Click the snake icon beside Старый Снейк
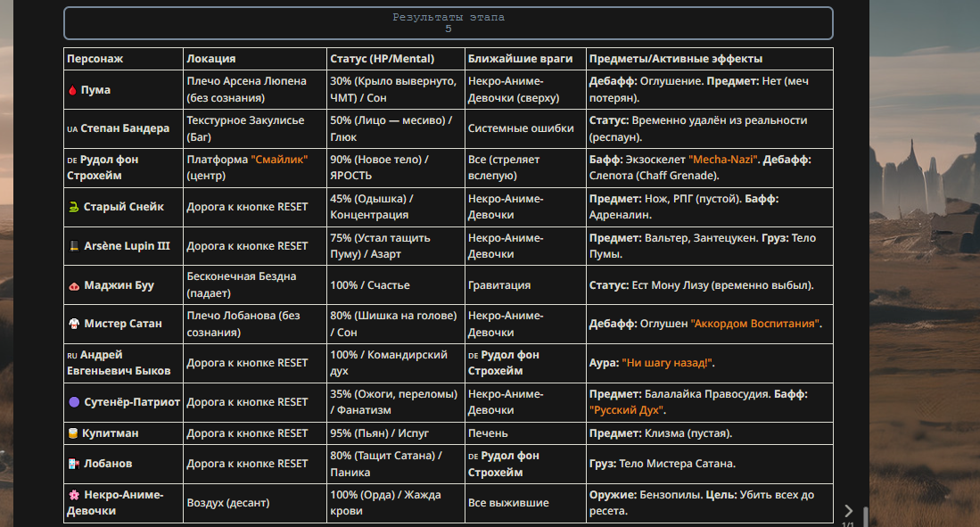980x527 pixels. (73, 207)
